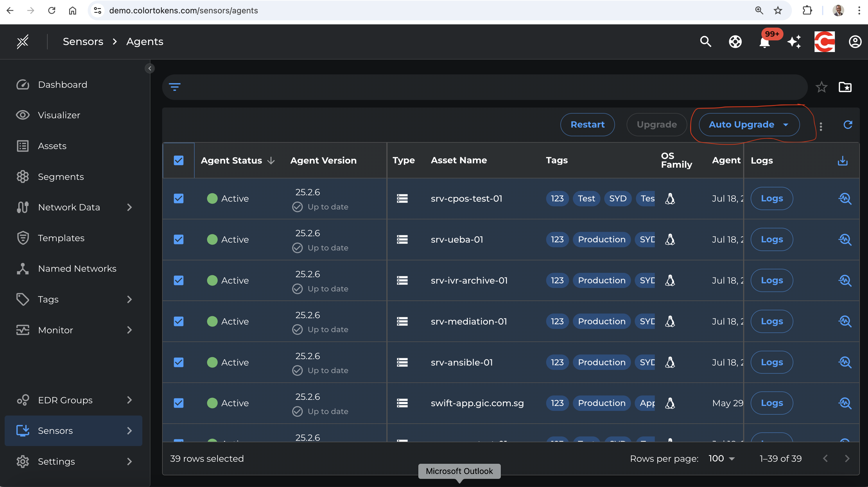This screenshot has height=487, width=868.
Task: Click the favorite star icon above the table
Action: tap(822, 87)
